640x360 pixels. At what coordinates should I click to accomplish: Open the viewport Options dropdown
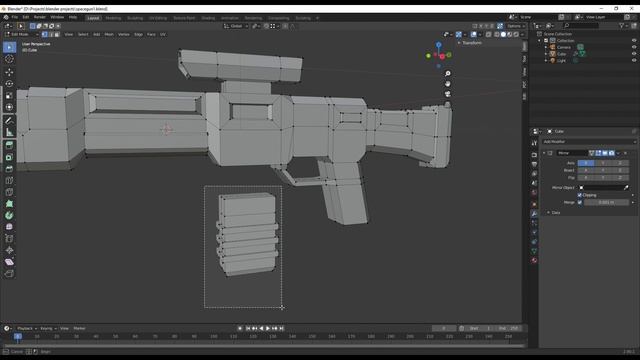516,26
